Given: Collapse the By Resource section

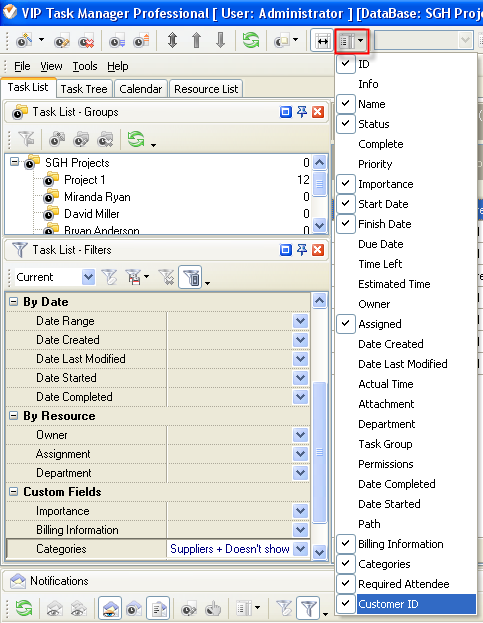Looking at the screenshot, I should pyautogui.click(x=14, y=416).
